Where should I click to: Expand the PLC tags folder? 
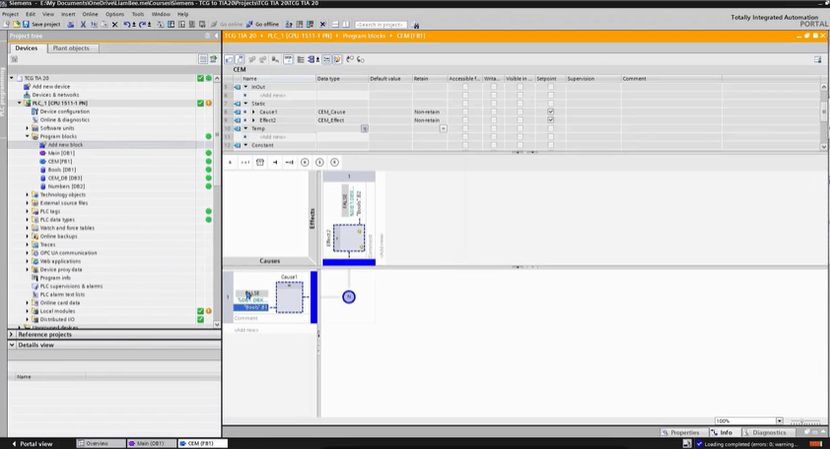[x=27, y=211]
